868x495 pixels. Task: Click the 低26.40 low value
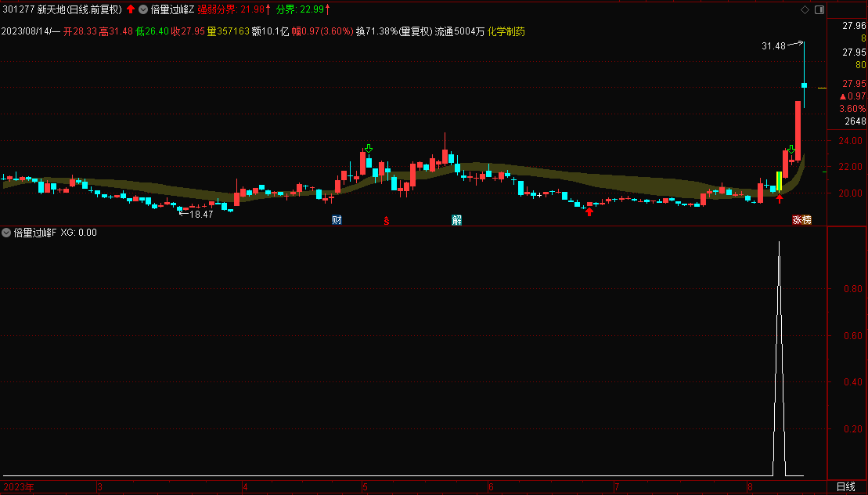[x=152, y=31]
